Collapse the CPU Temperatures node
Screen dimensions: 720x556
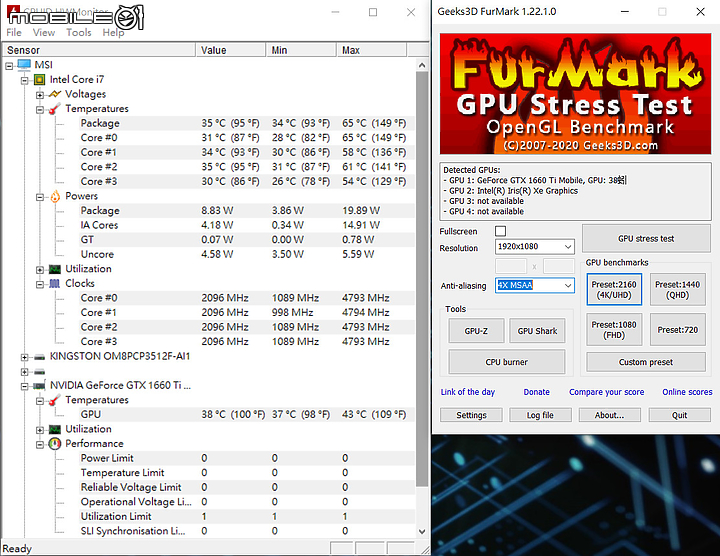point(39,110)
